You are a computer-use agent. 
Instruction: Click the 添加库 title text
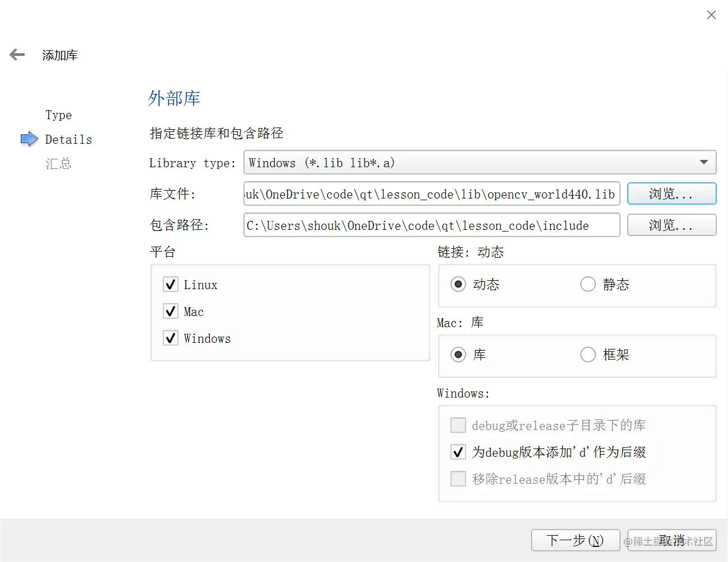coord(60,55)
